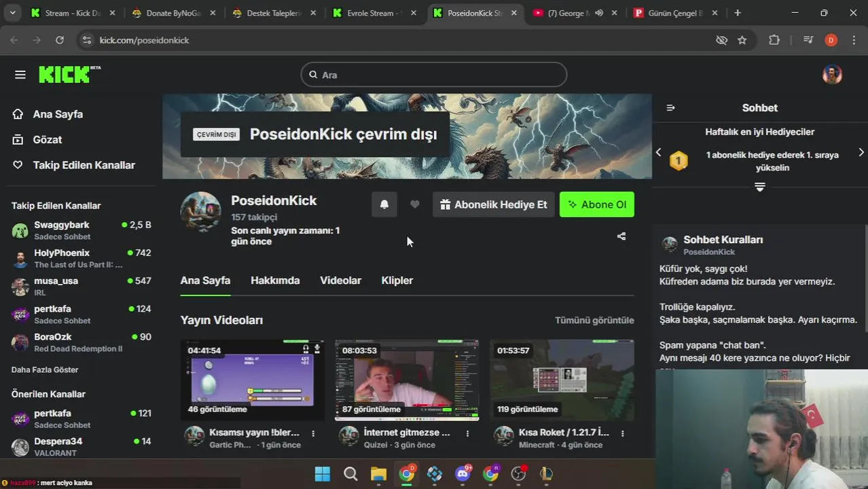This screenshot has width=868, height=489.
Task: Open options for İnternet gitmezse video
Action: pos(467,433)
